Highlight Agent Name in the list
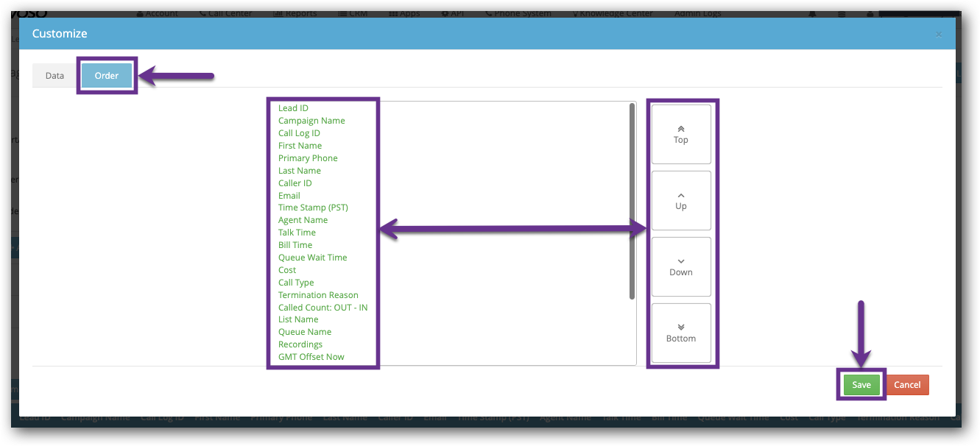980x446 pixels. coord(303,220)
